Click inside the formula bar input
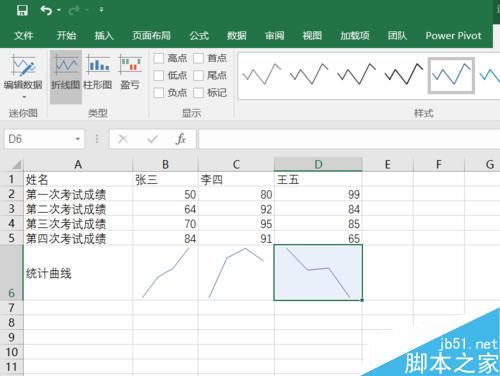The image size is (500, 376). coord(349,139)
